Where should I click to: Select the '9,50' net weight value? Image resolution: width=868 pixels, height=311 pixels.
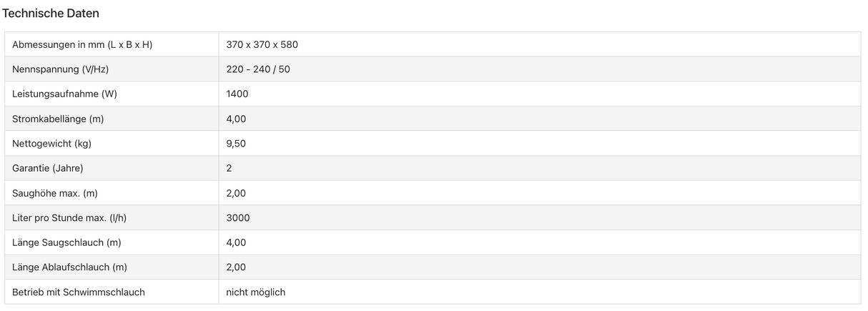(236, 144)
